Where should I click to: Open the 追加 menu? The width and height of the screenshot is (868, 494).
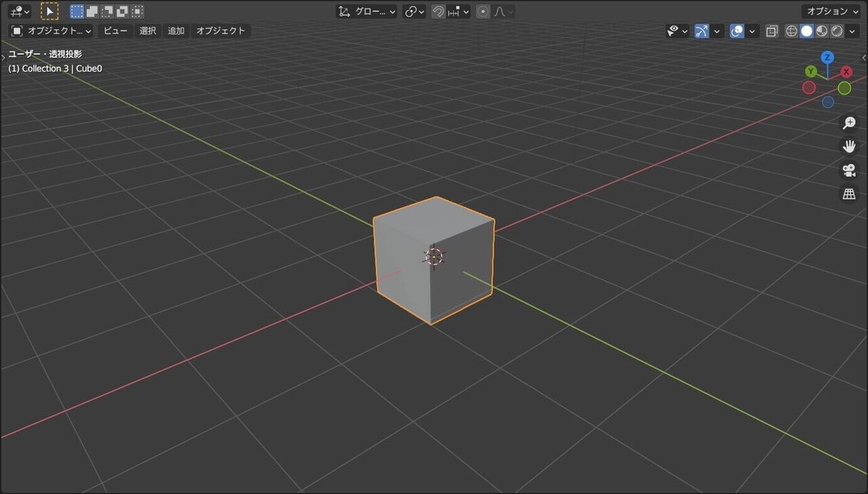tap(176, 31)
